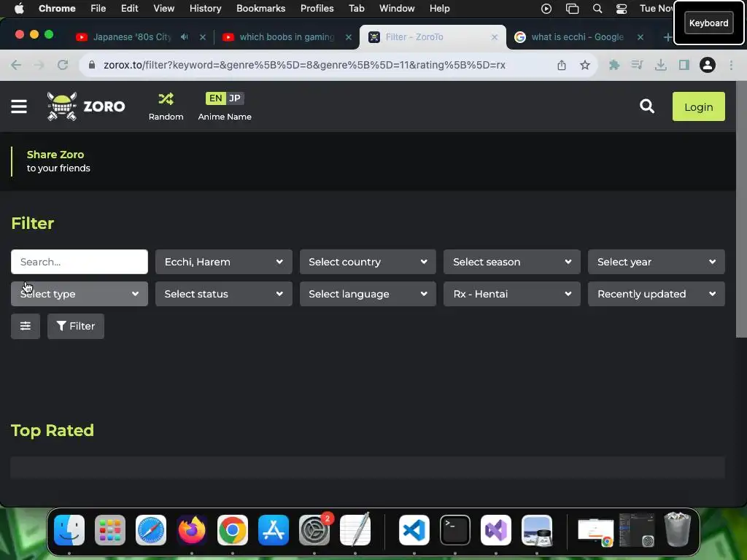The image size is (747, 560).
Task: Open App Store from the dock
Action: pyautogui.click(x=274, y=530)
